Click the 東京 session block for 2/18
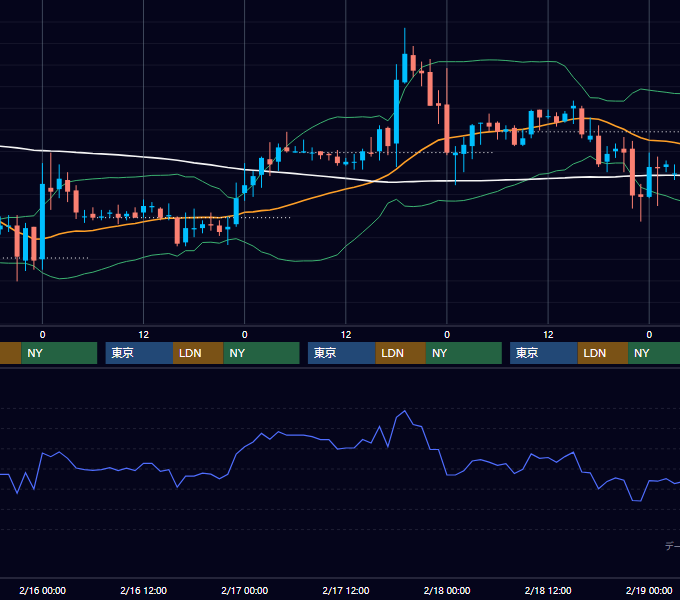 544,353
